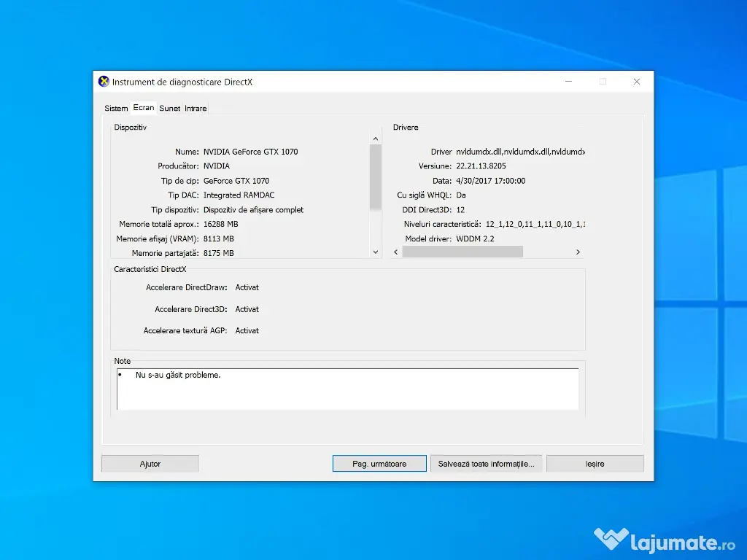Click the Drivere scroll right arrow
The image size is (747, 560).
click(578, 252)
